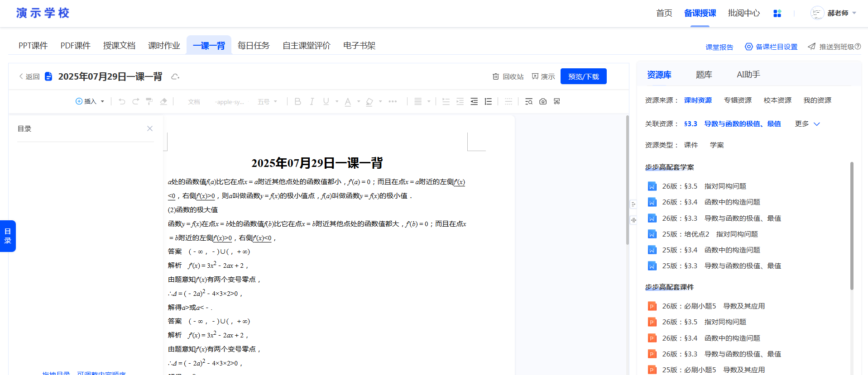The image size is (868, 375).
Task: Open 回收站 recycle bin
Action: tap(508, 76)
